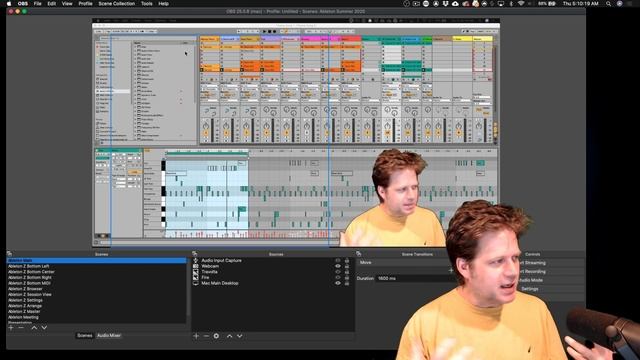Select the Ableton Z Bottom MIDI scene
640x360 pixels.
pos(97,283)
